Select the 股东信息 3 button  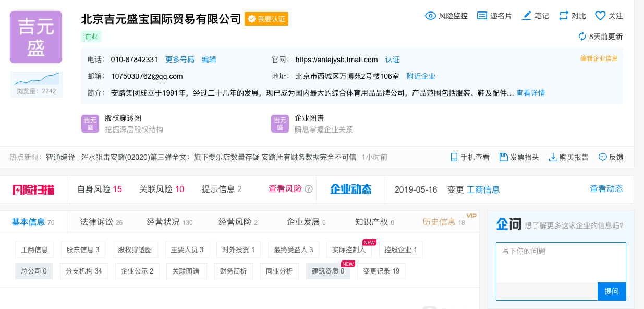point(83,250)
